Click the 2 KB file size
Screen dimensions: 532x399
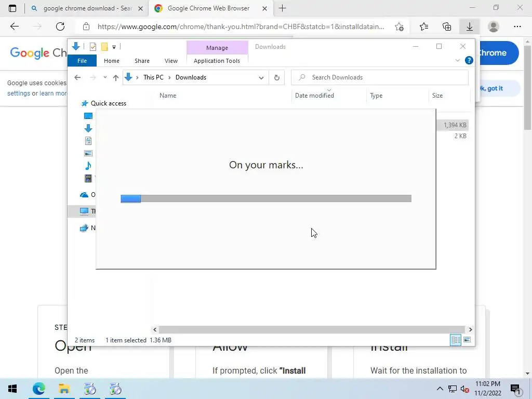(460, 136)
